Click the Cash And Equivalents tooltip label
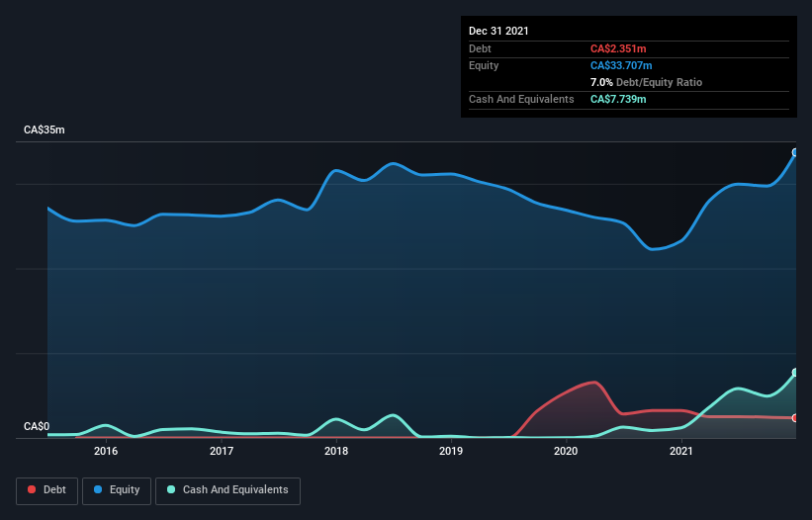Image resolution: width=812 pixels, height=520 pixels. coord(521,99)
